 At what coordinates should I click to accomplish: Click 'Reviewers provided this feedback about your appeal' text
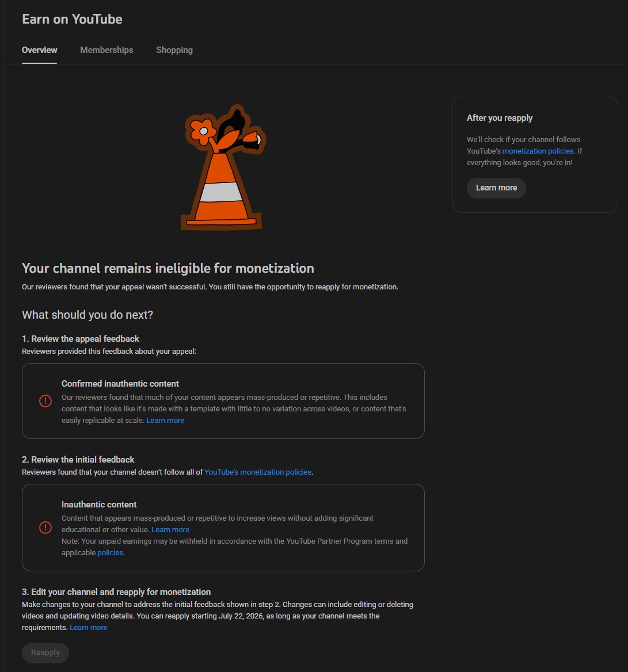point(109,352)
